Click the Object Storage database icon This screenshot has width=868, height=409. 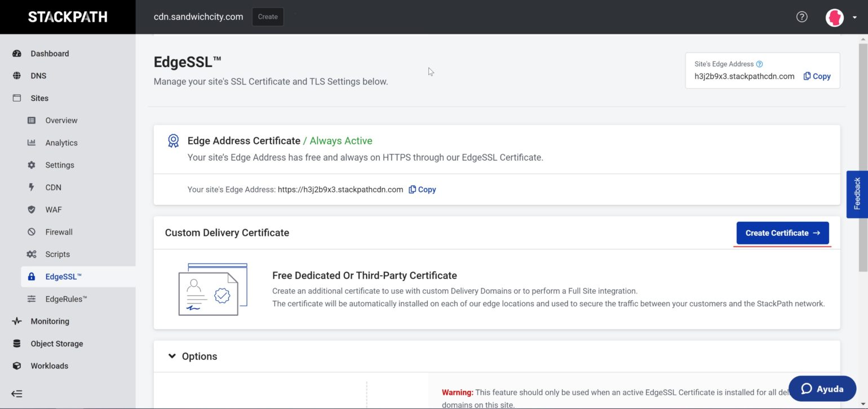[17, 344]
